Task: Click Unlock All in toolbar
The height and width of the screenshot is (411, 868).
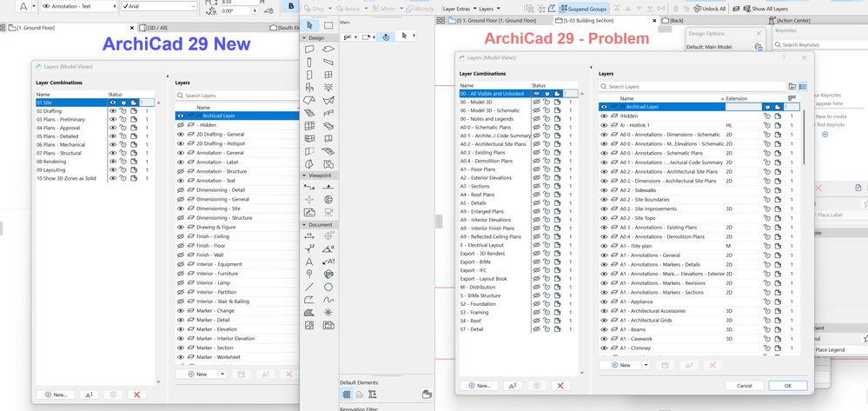Action: tap(710, 9)
